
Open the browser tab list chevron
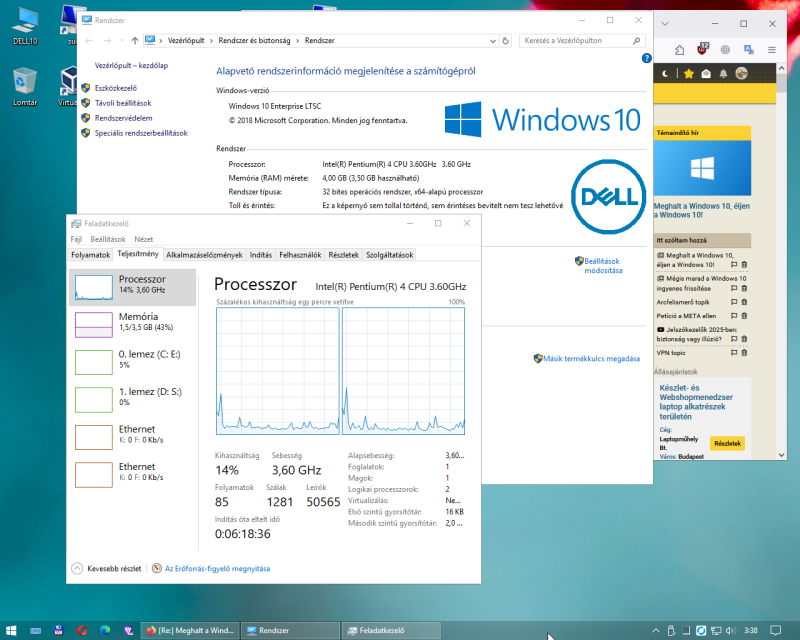click(665, 23)
